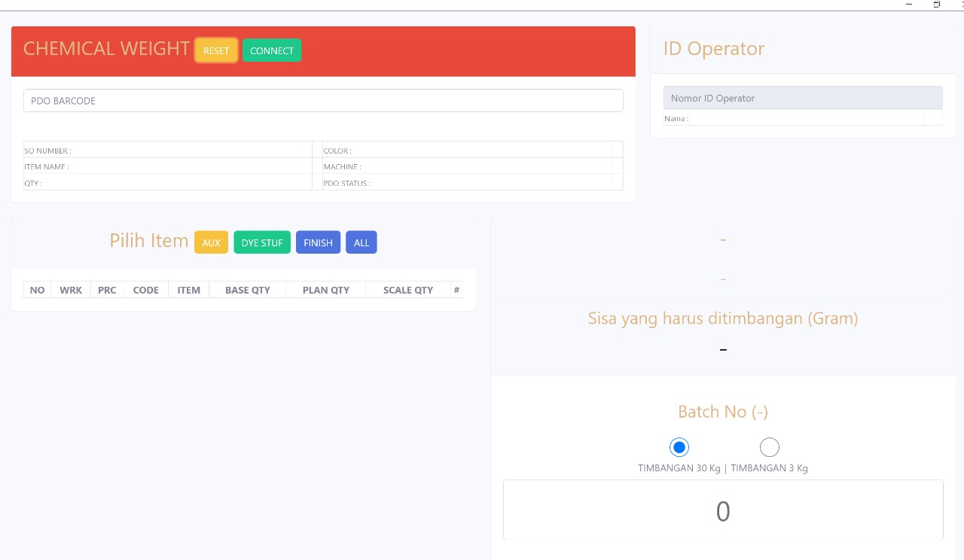964x560 pixels.
Task: Click the NO column header
Action: (x=38, y=290)
